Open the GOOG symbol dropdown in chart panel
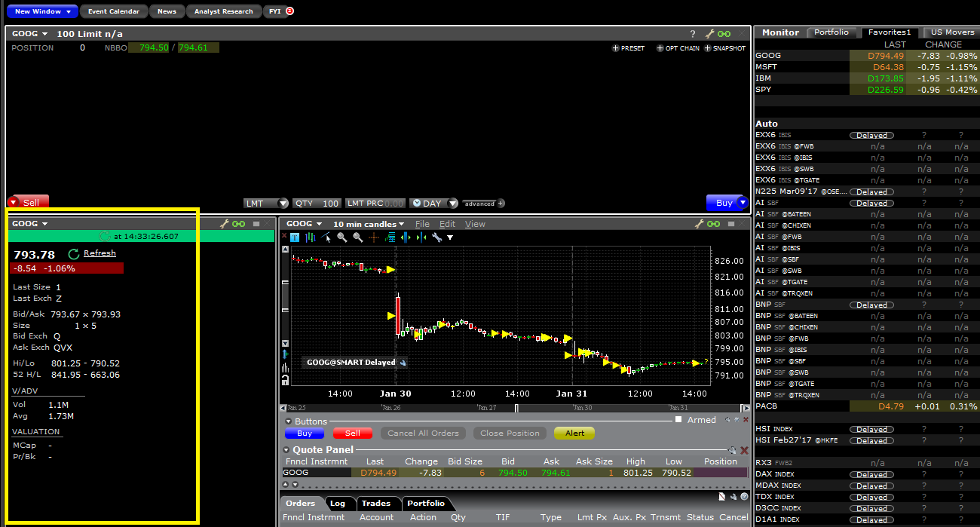This screenshot has height=527, width=980. (x=320, y=224)
